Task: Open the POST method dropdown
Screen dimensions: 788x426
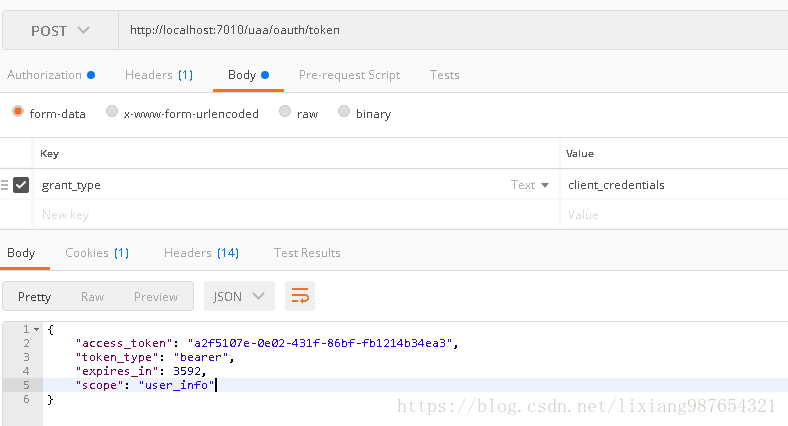Action: (60, 31)
